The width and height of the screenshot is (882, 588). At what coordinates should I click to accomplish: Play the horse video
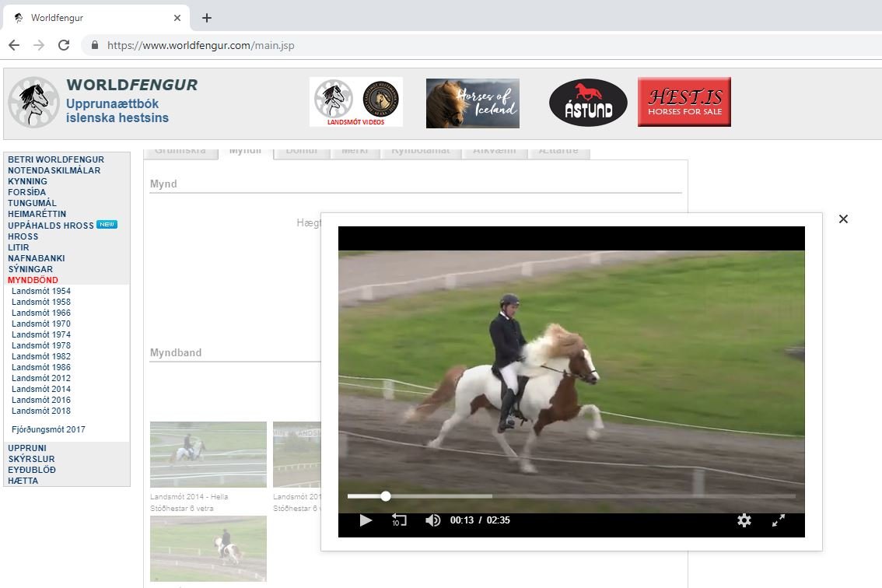tap(366, 520)
